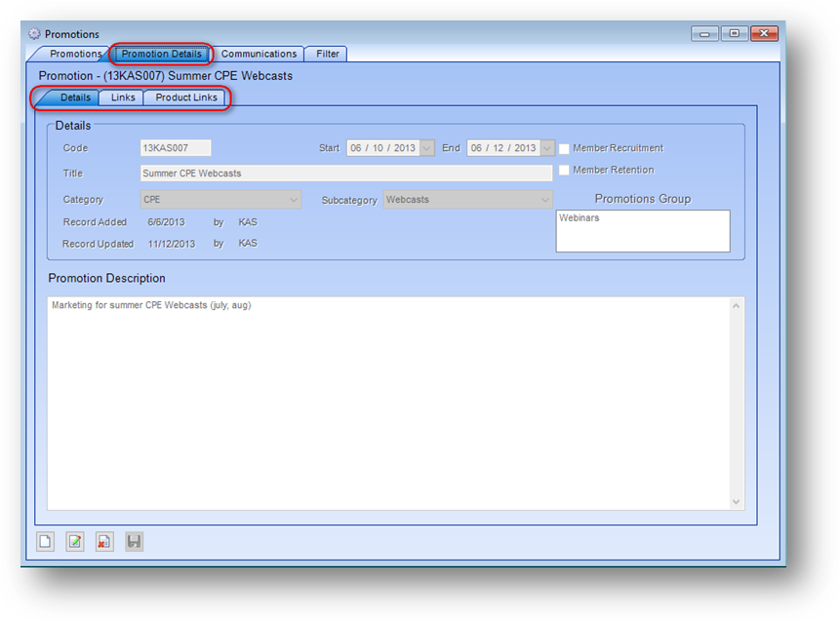Click the New record icon
Image resolution: width=840 pixels, height=621 pixels.
46,542
